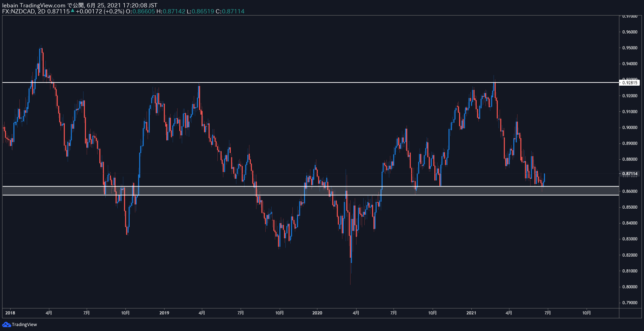Viewport: 644px width, 331px height.
Task: Click the 0.95000 tick on price axis
Action: [x=630, y=48]
